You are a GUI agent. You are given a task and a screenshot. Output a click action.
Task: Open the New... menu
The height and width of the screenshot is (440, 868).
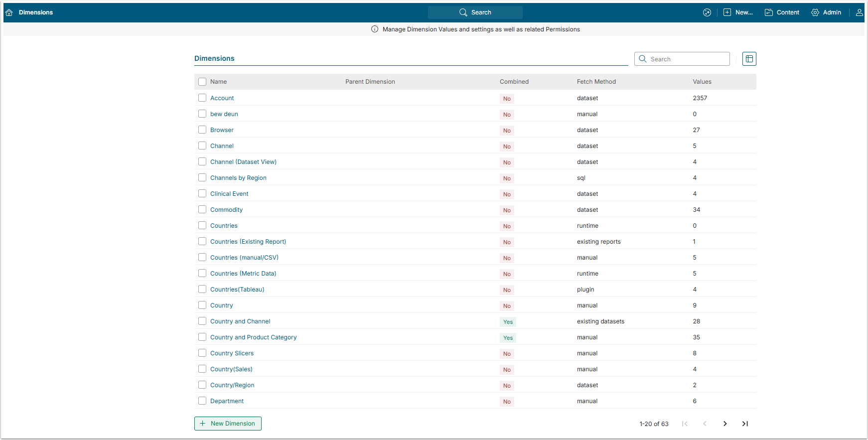[x=738, y=12]
